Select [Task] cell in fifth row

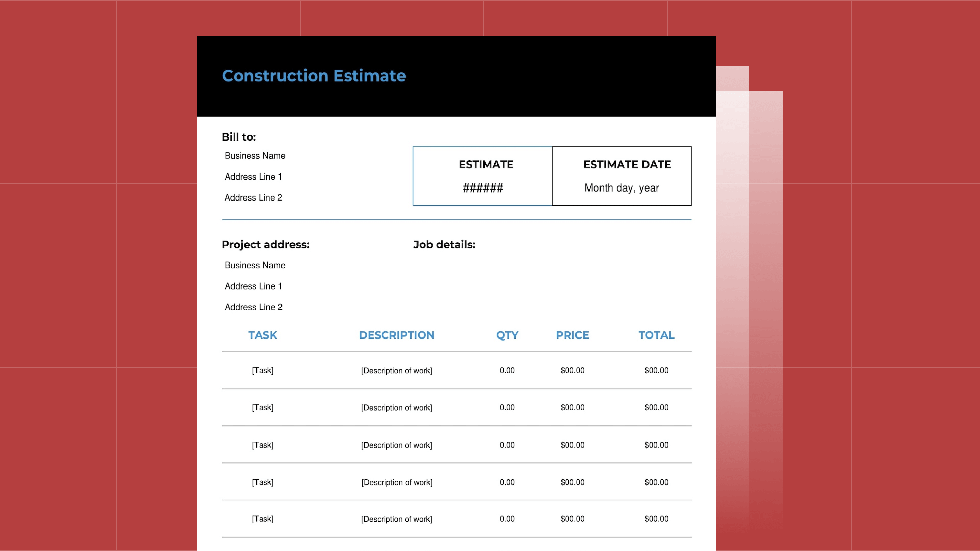(263, 519)
